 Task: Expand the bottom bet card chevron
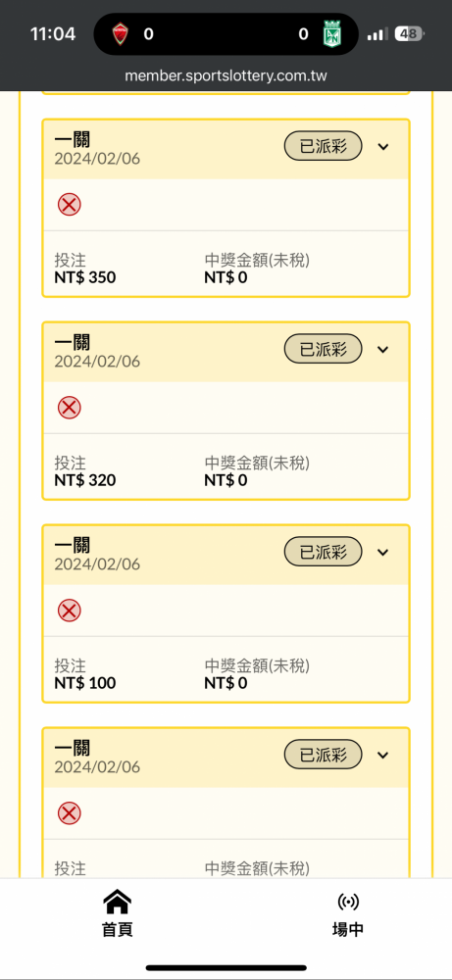[383, 755]
